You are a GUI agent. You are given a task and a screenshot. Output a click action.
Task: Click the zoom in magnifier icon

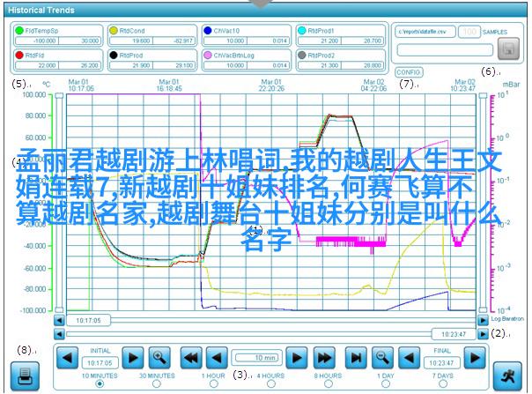point(159,358)
